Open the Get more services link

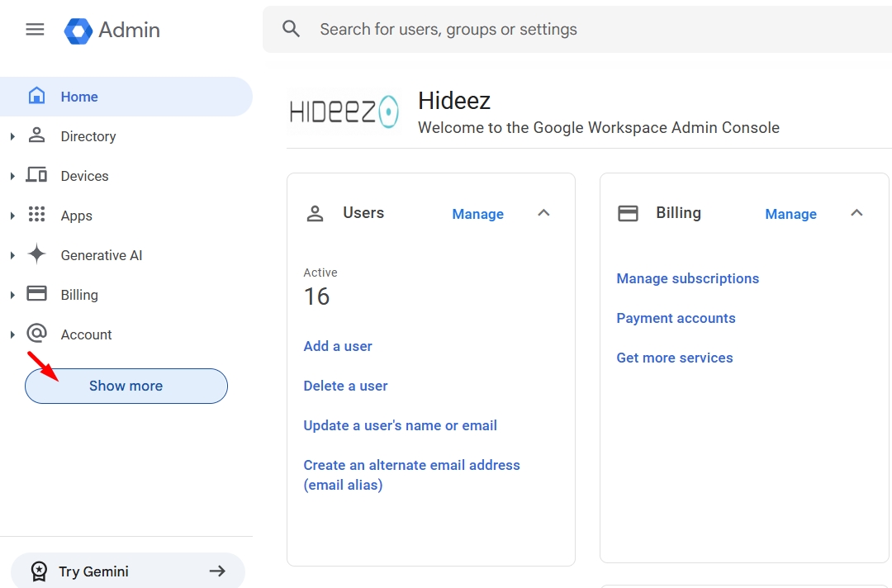point(675,358)
